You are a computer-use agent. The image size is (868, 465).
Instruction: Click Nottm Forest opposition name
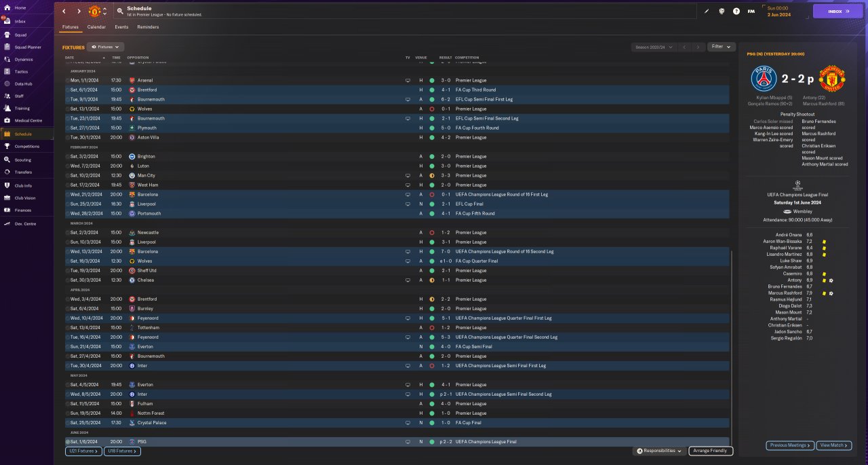151,413
